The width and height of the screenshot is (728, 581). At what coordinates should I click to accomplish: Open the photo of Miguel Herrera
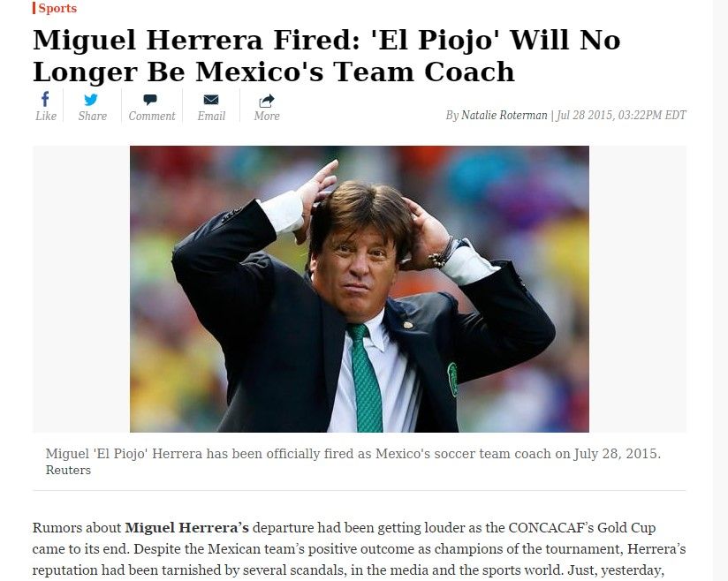[x=360, y=289]
